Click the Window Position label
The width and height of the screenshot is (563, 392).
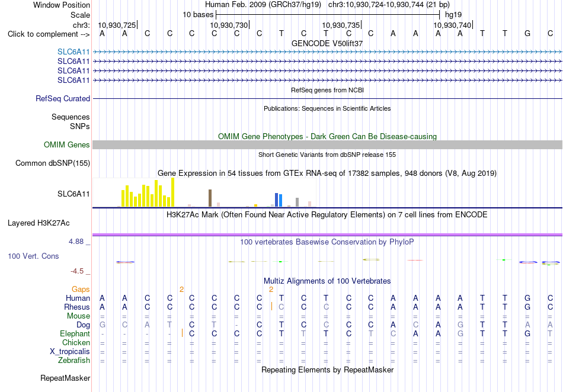62,5
